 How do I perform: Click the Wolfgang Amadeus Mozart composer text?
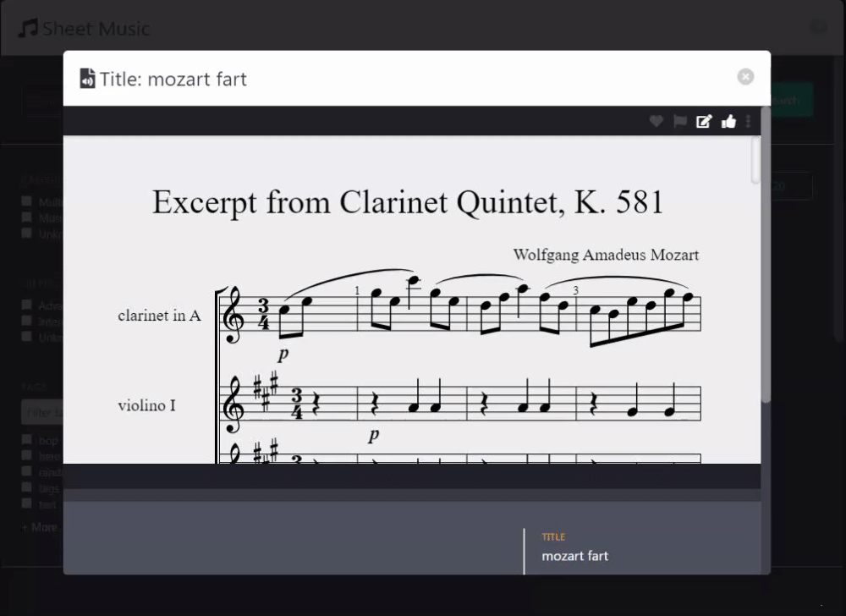click(606, 255)
